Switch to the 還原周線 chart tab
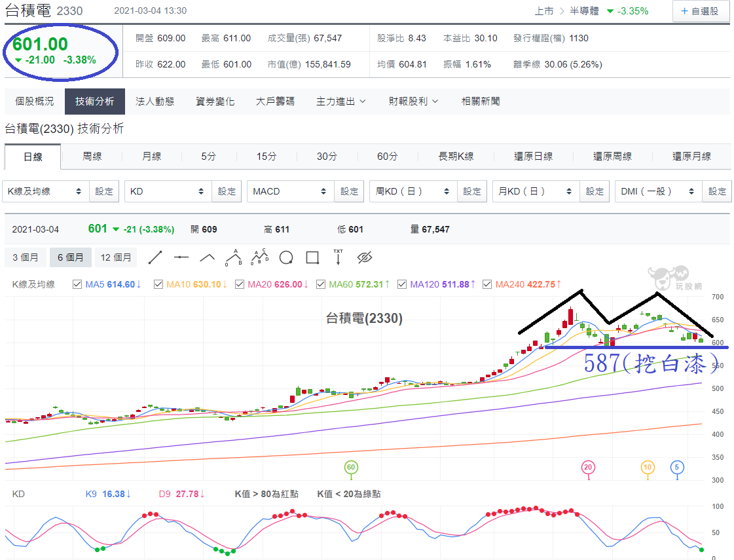The height and width of the screenshot is (560, 734). [x=612, y=157]
